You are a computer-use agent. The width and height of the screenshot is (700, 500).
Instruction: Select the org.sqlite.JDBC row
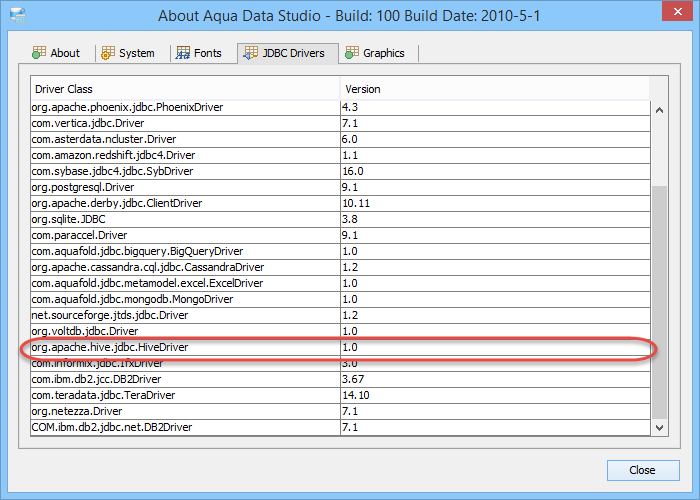(341, 220)
